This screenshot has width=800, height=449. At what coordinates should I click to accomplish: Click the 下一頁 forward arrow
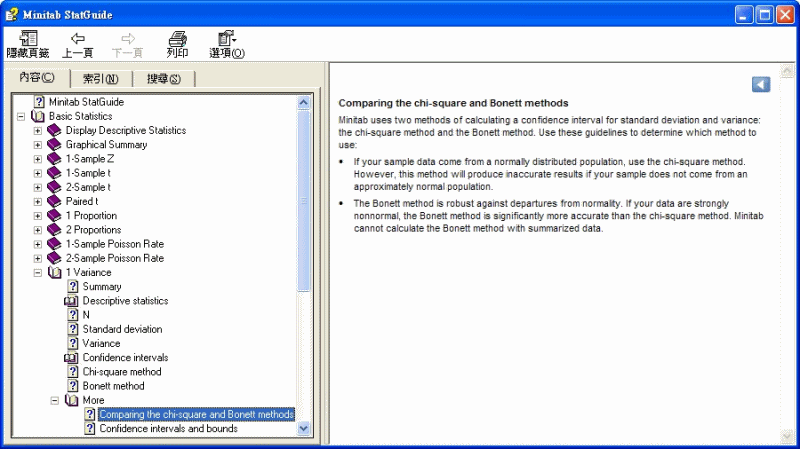[128, 38]
